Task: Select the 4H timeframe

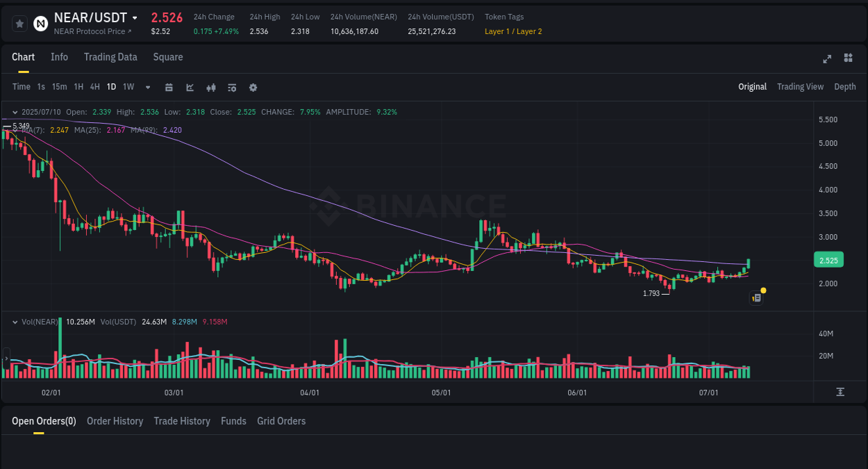Action: (x=94, y=87)
